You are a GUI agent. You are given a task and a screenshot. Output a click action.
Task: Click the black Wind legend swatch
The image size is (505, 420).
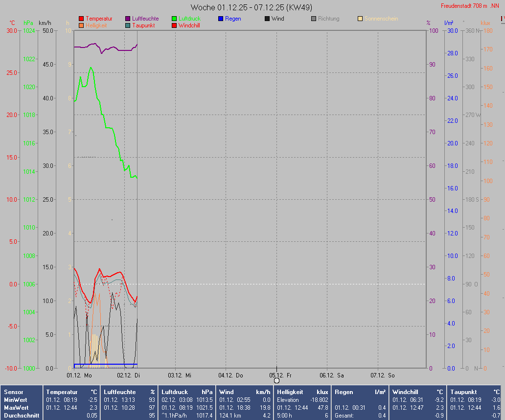point(267,19)
